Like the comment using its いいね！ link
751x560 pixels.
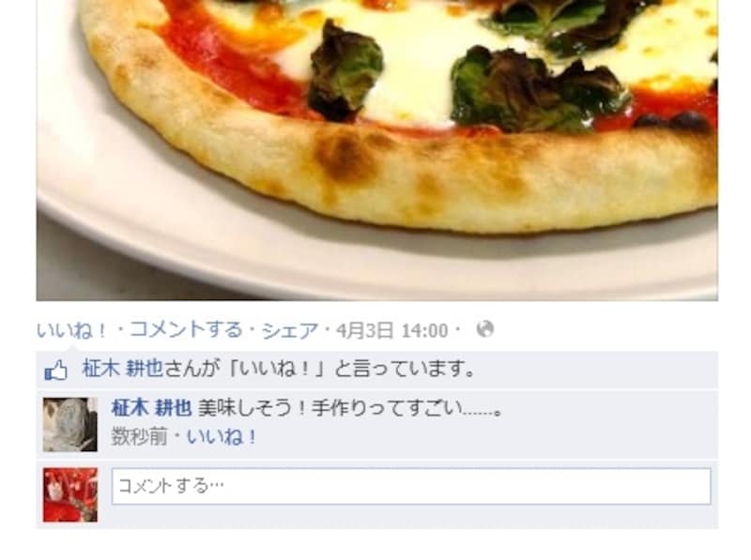[x=222, y=437]
